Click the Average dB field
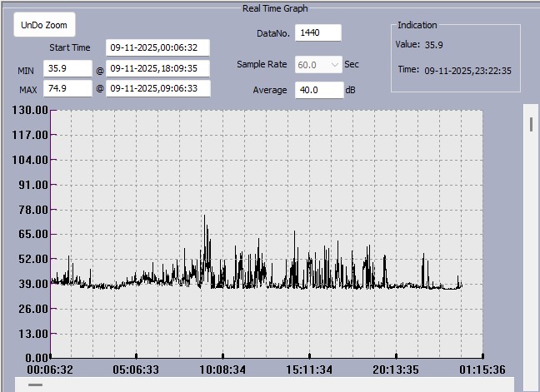540x392 pixels. click(x=318, y=90)
